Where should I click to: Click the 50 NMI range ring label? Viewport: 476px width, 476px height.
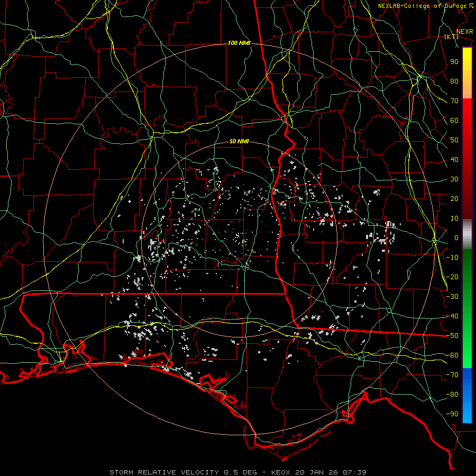239,141
